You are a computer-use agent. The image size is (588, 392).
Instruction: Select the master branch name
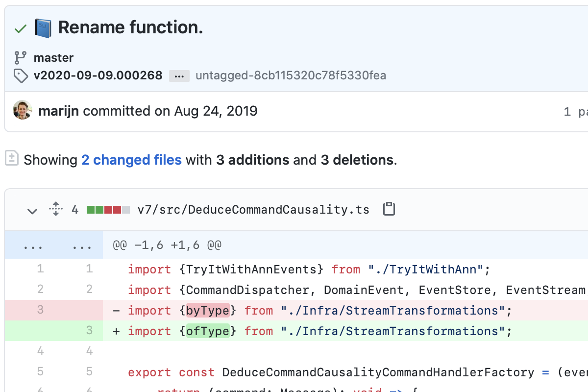pyautogui.click(x=54, y=58)
